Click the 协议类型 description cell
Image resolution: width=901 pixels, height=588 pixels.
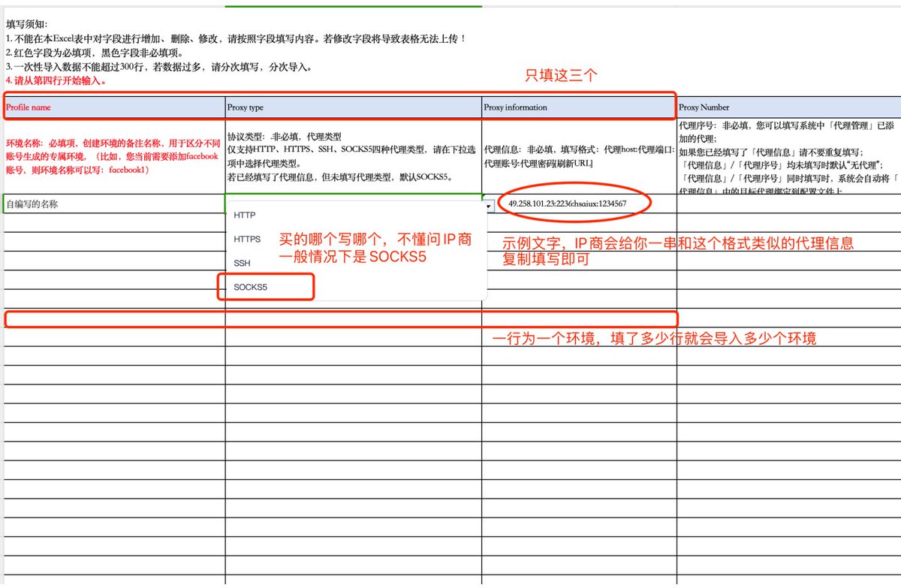(354, 156)
